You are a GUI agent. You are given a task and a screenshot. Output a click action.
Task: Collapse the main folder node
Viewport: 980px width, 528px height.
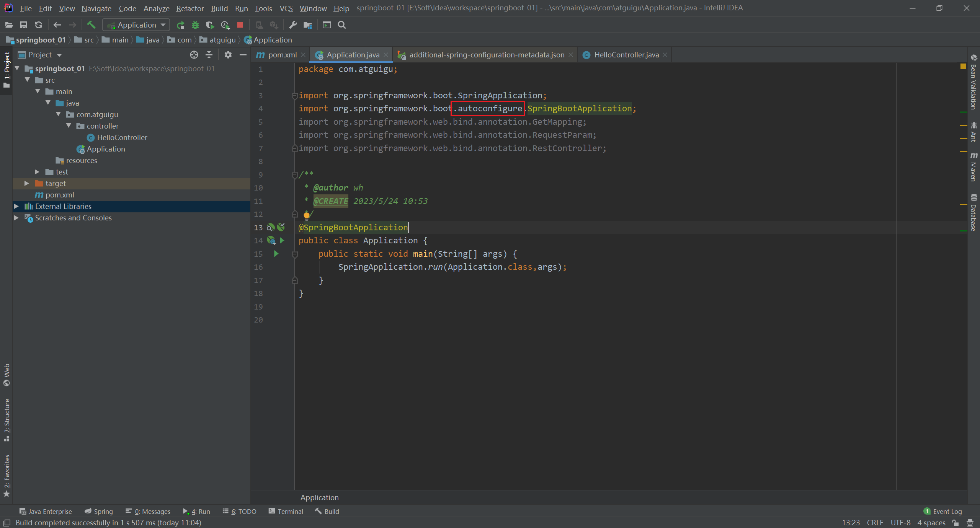pyautogui.click(x=38, y=91)
